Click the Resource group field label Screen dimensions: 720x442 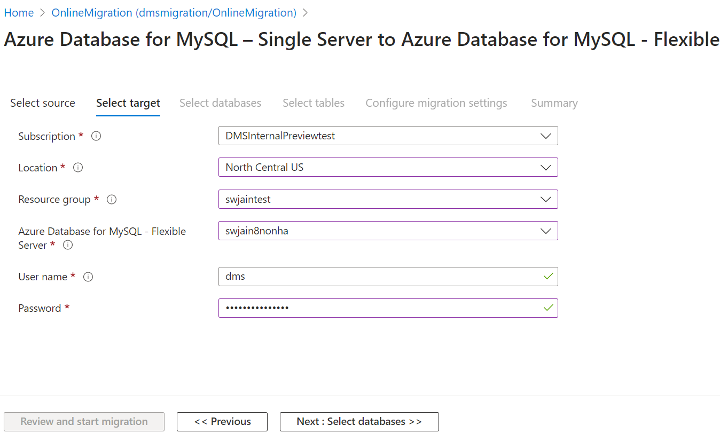tap(54, 200)
